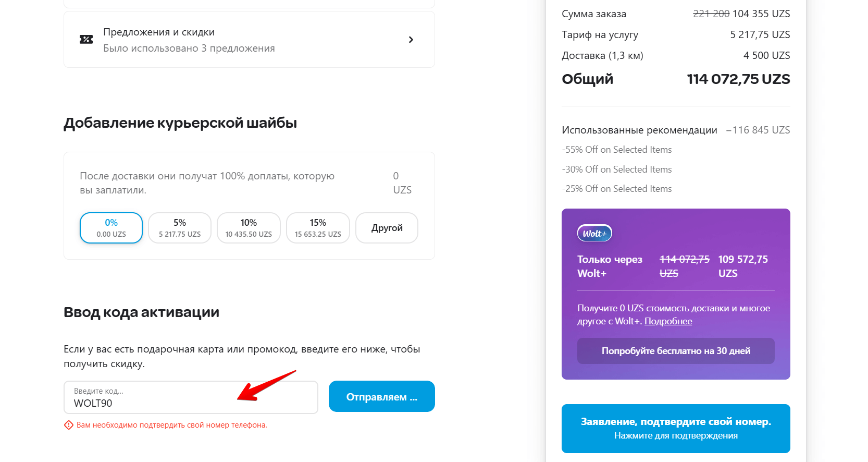Screen dimensions: 868x462
Task: Click the discount ticket icon beside Предложения и скидки
Action: tap(86, 40)
